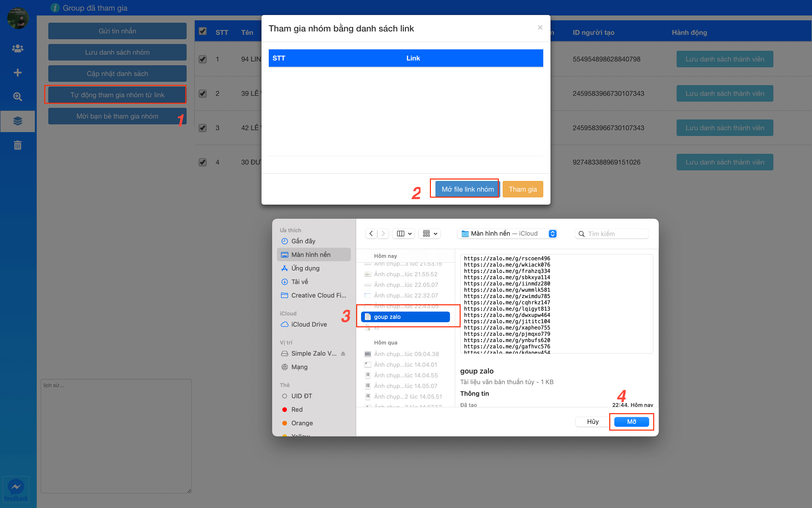This screenshot has height=508, width=812.
Task: Select file Ảnh chụp...lúc 09.04.38
Action: (405, 354)
